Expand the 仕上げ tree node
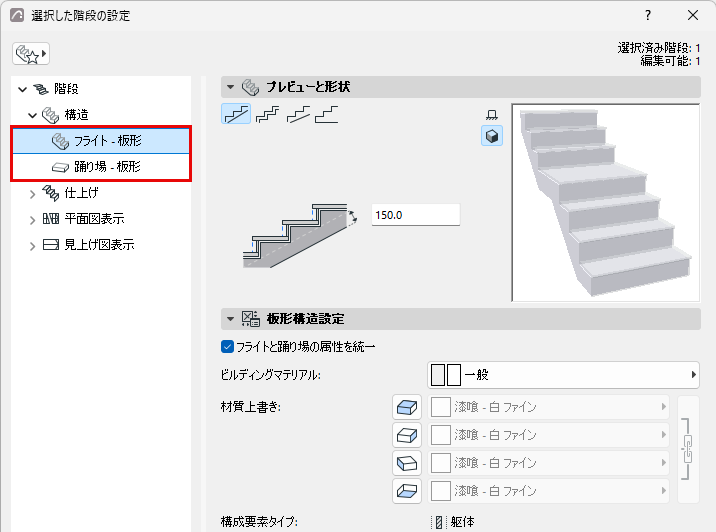716x532 pixels. point(32,194)
